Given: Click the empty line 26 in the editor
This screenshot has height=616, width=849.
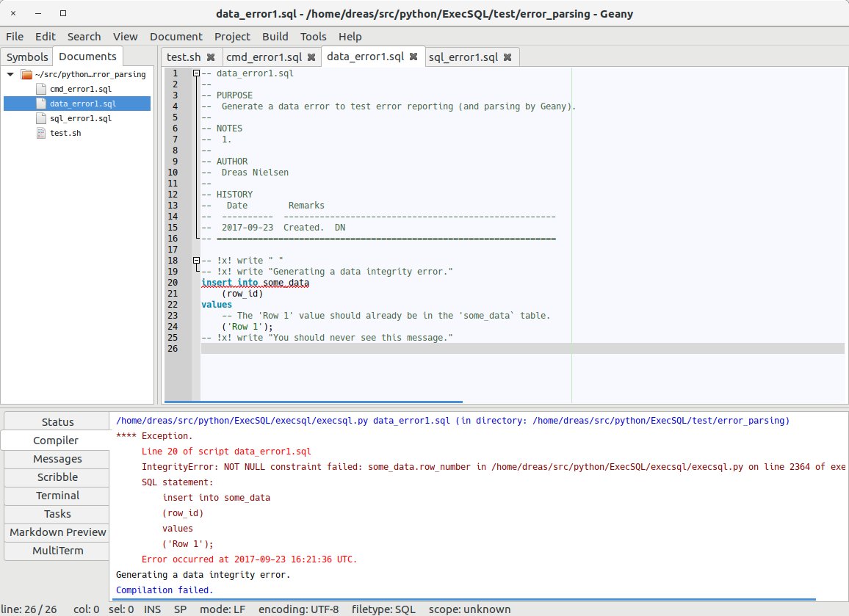Looking at the screenshot, I should [x=522, y=349].
